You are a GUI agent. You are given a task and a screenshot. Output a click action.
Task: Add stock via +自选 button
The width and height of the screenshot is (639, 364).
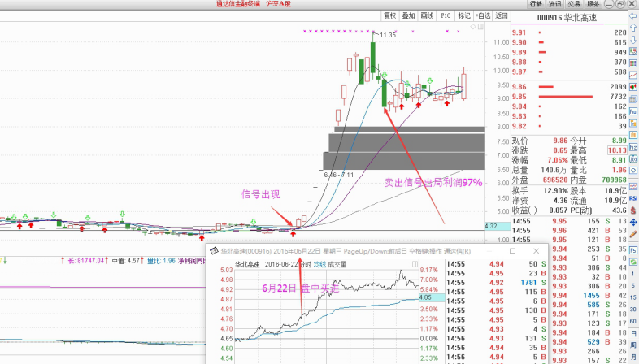point(483,16)
